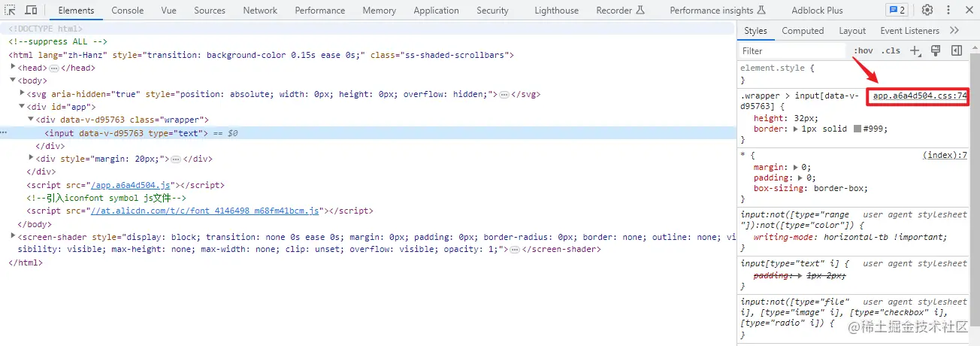Toggle the .cls classes button

(891, 51)
